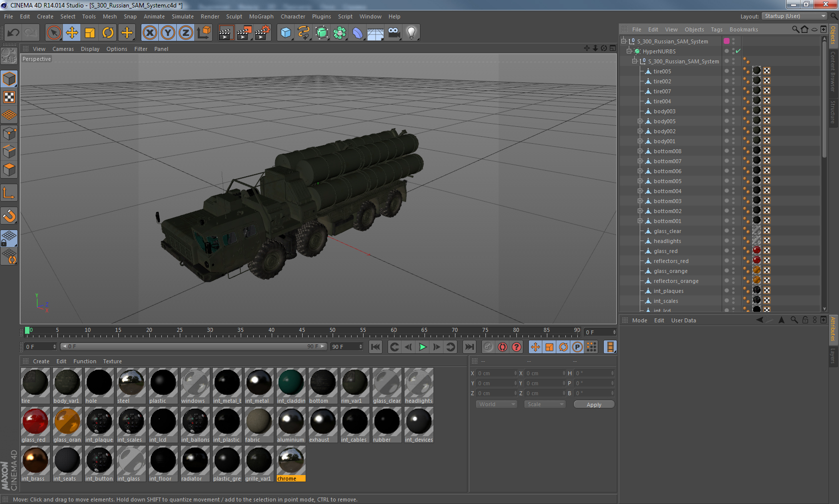
Task: Click the Undo arrow icon
Action: point(13,33)
